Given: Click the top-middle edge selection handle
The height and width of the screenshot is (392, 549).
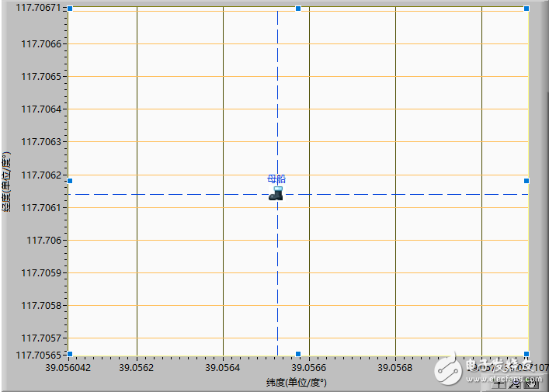Looking at the screenshot, I should [298, 9].
